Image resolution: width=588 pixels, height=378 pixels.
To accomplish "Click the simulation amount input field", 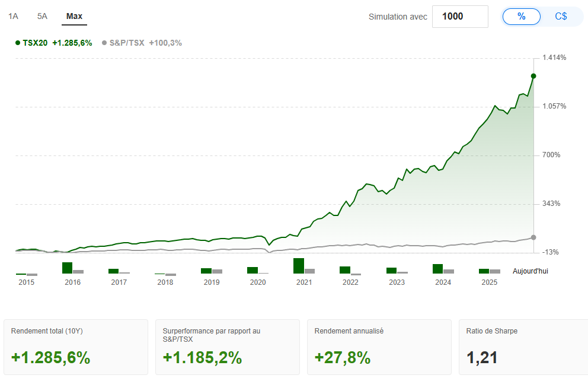I will (x=460, y=17).
